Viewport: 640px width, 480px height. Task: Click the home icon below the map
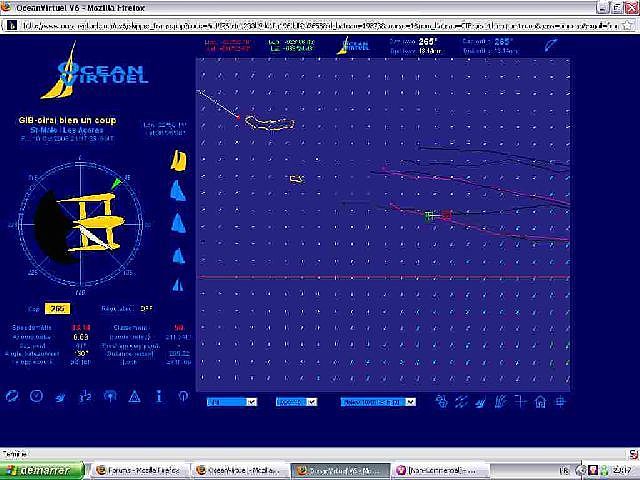(540, 402)
